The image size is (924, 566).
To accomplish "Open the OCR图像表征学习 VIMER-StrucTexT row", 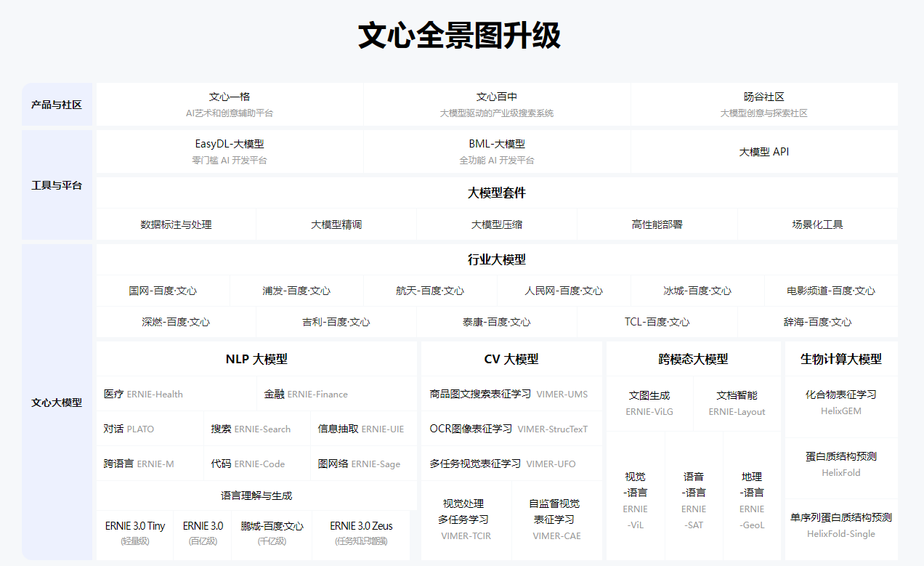I will coord(511,429).
